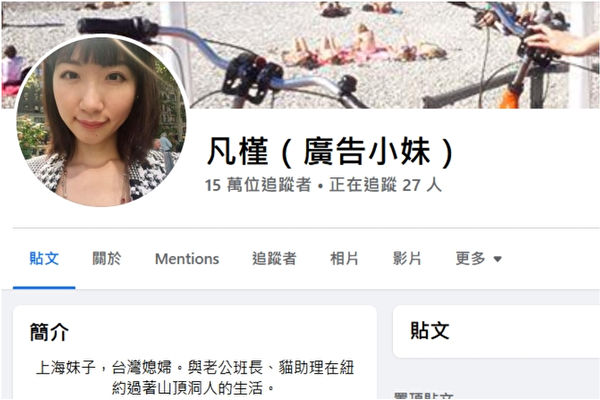The image size is (600, 400).
Task: Click the bio text starting 上海妹子
Action: point(195,378)
